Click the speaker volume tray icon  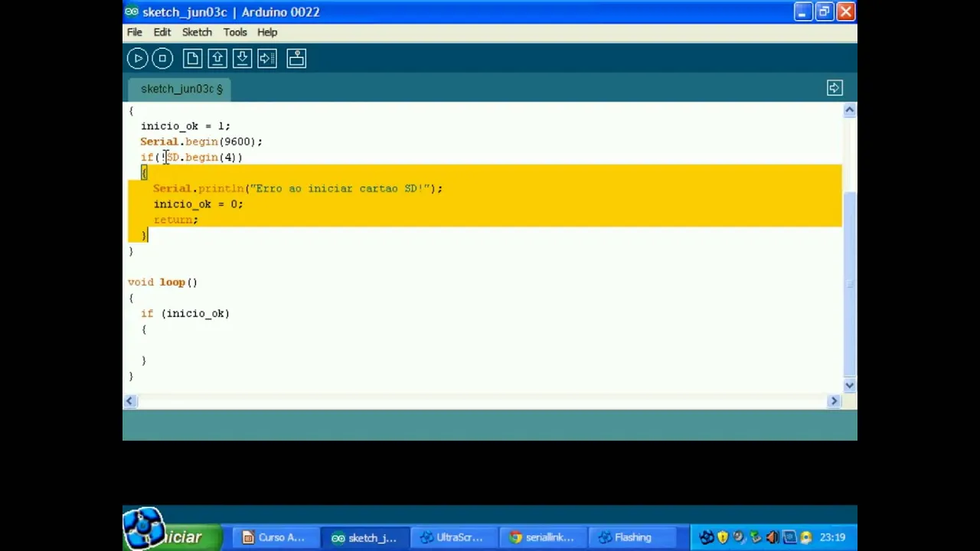click(x=773, y=537)
